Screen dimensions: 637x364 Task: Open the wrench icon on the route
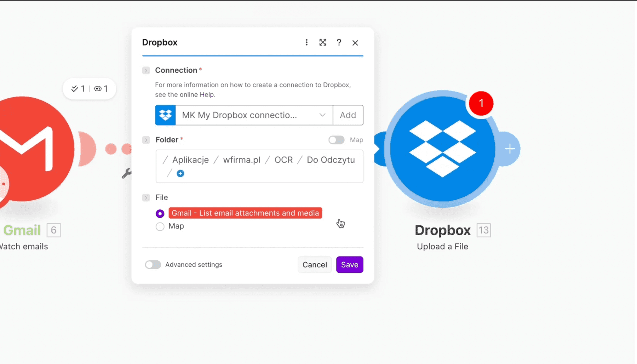pyautogui.click(x=127, y=173)
